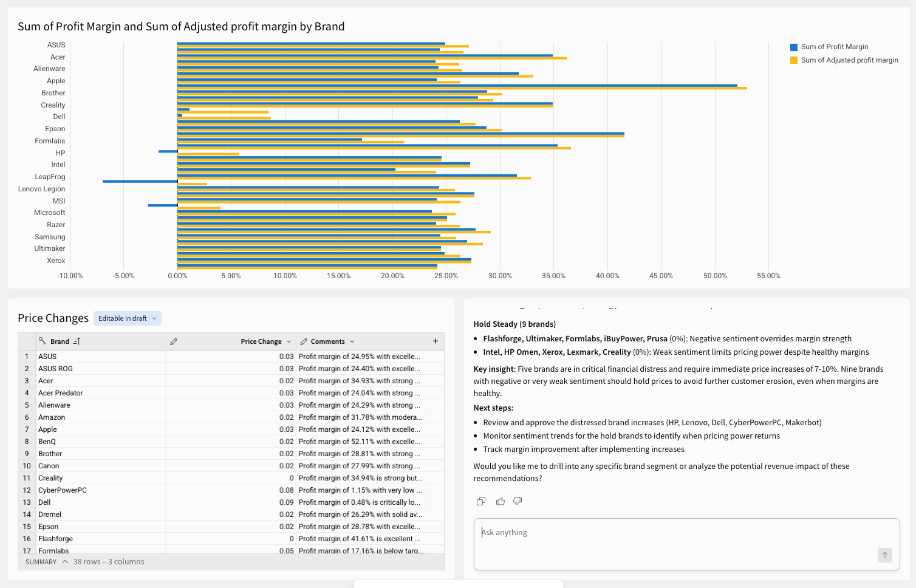Click the Key insight paragraph
Screen dimensions: 916x588
pyautogui.click(x=678, y=381)
